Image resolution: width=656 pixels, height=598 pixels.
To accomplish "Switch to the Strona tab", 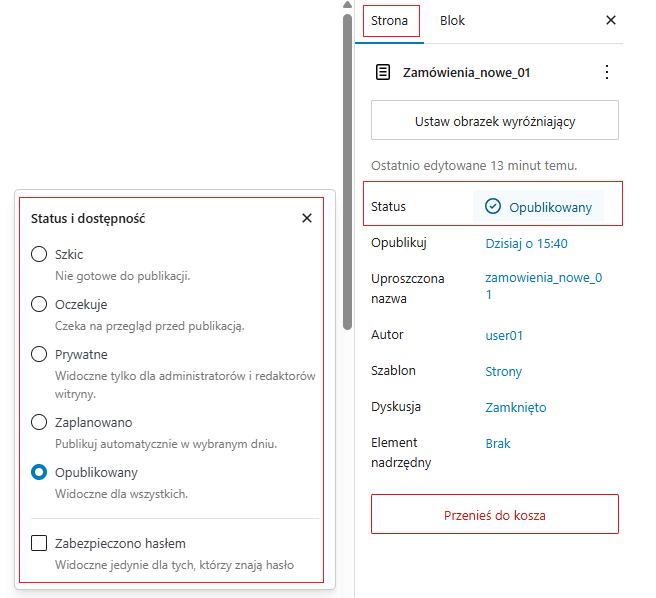I will click(x=390, y=21).
